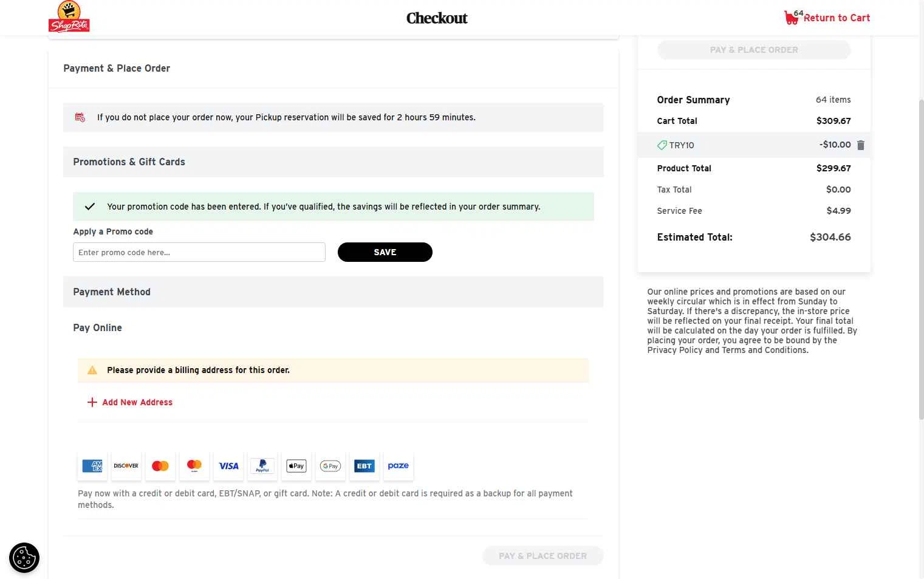This screenshot has width=924, height=579.
Task: Choose the EBT payment icon
Action: click(364, 466)
